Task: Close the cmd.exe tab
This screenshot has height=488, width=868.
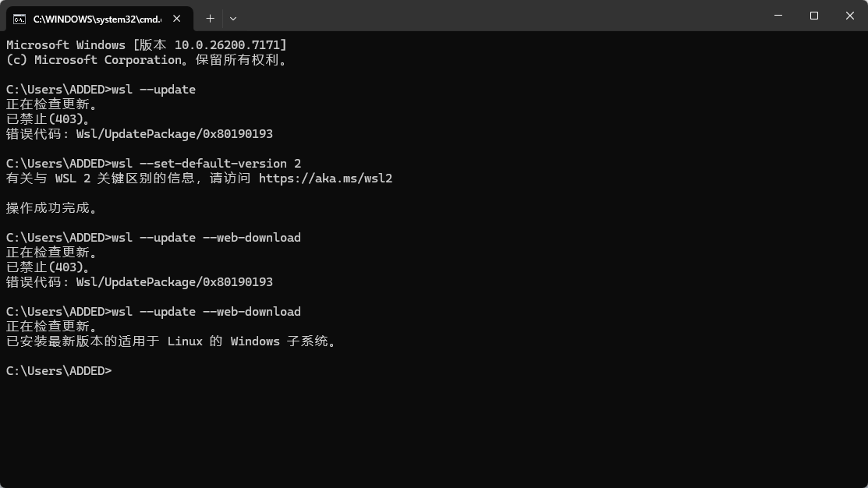Action: (176, 19)
